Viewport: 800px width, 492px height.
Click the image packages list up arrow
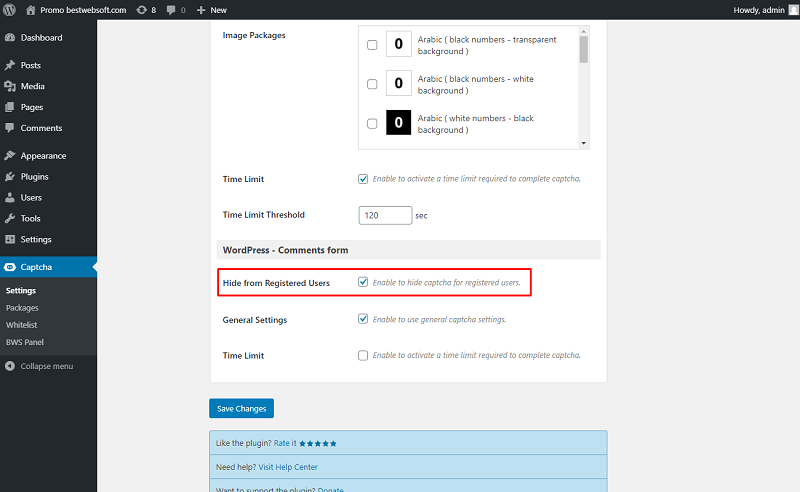click(x=584, y=32)
